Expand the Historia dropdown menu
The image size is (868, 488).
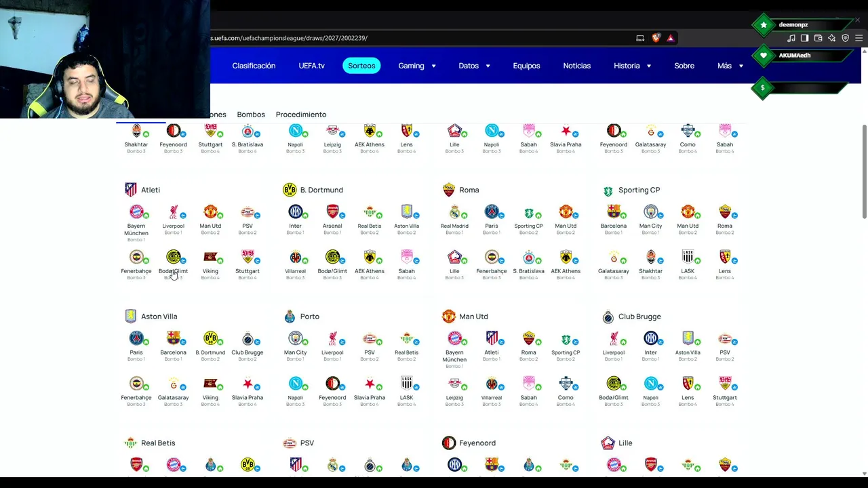[633, 66]
